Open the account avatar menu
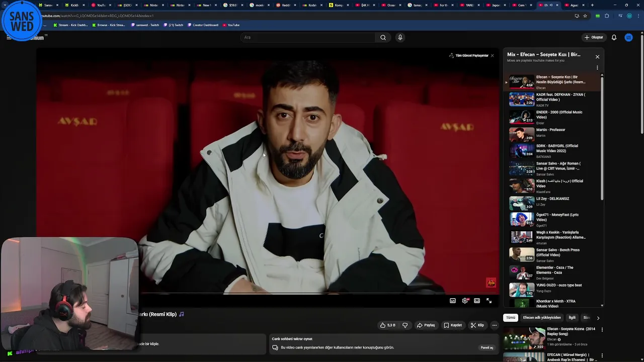This screenshot has width=644, height=362. [x=628, y=37]
